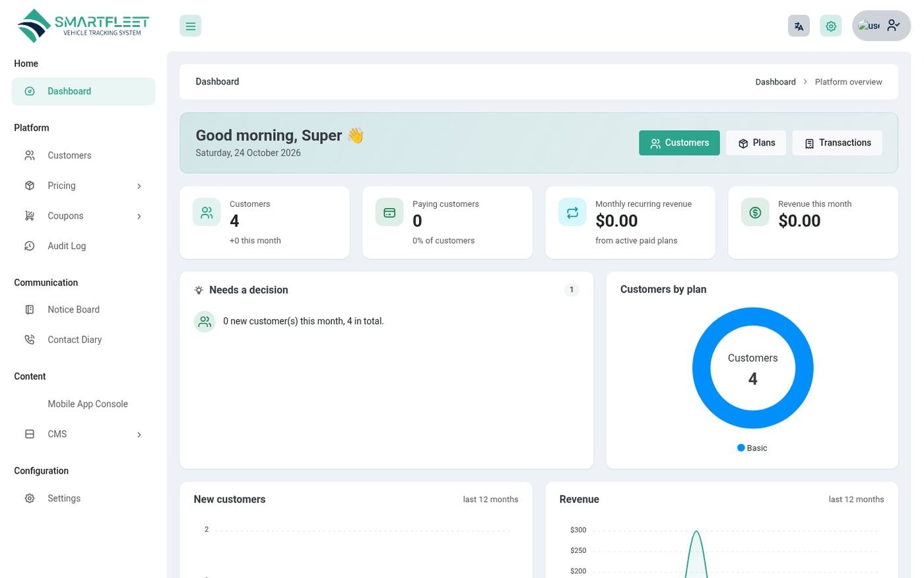Click the Transactions button
This screenshot has width=924, height=578.
pyautogui.click(x=838, y=143)
